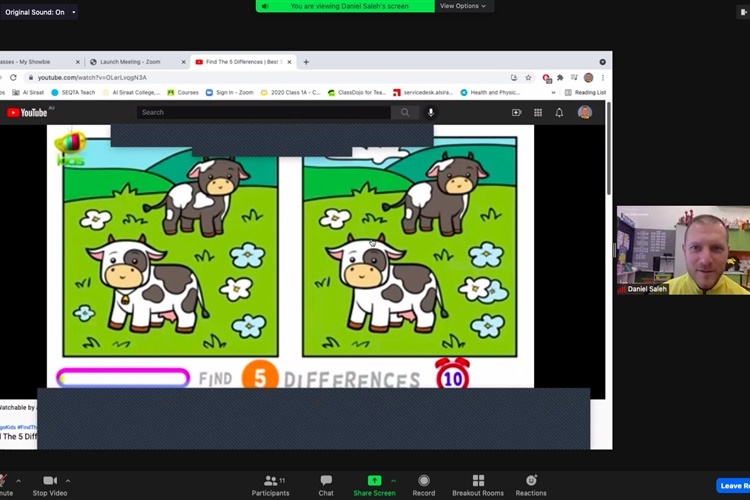Bookmark this page with the star icon
The image size is (750, 500).
coord(528,78)
